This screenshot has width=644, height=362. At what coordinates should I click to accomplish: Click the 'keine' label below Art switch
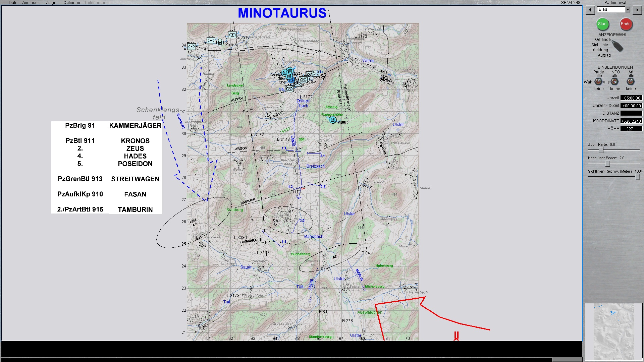(x=631, y=89)
